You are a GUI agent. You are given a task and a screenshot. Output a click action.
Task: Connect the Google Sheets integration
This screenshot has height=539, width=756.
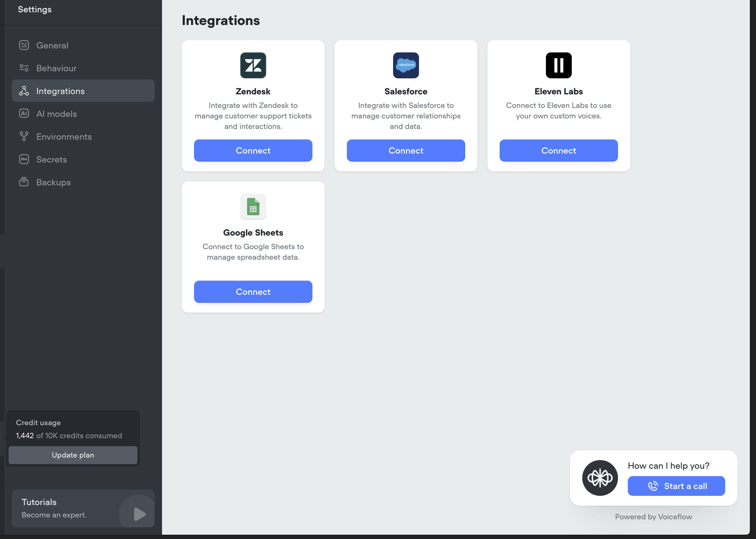pos(253,292)
